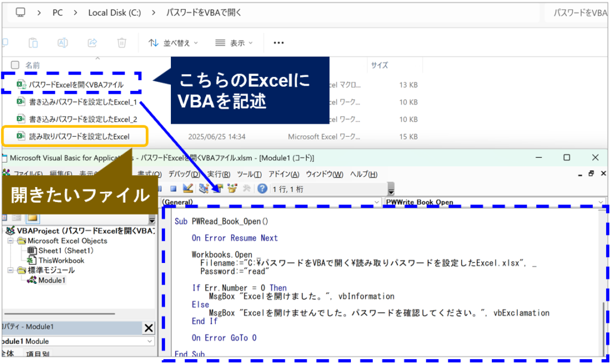Tick the select-all checkbox beside 名前
Screen dimensions: 612x364
(15, 65)
